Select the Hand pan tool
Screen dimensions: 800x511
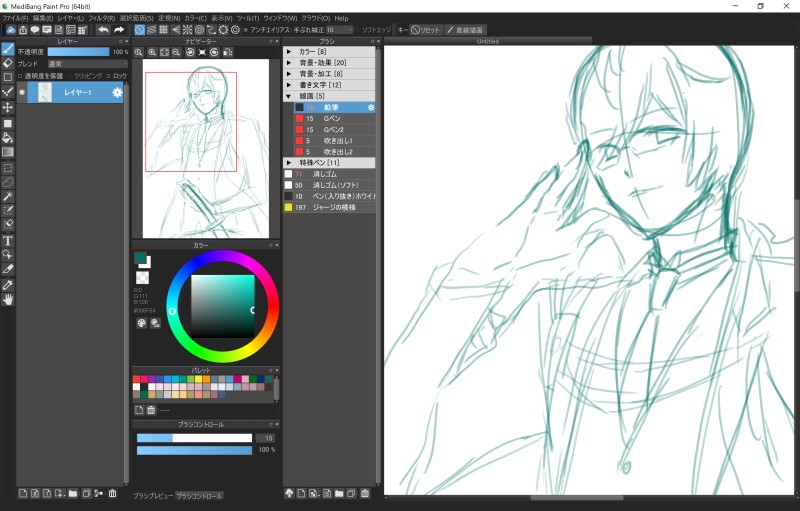click(x=8, y=300)
